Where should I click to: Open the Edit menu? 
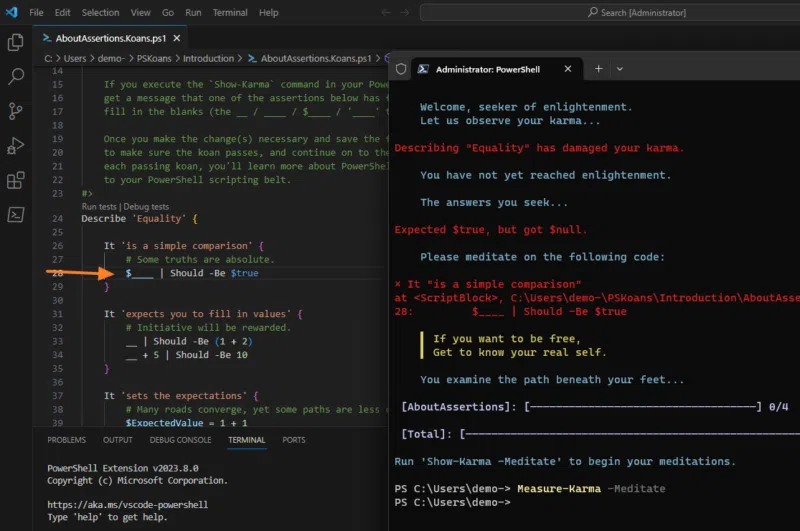63,12
